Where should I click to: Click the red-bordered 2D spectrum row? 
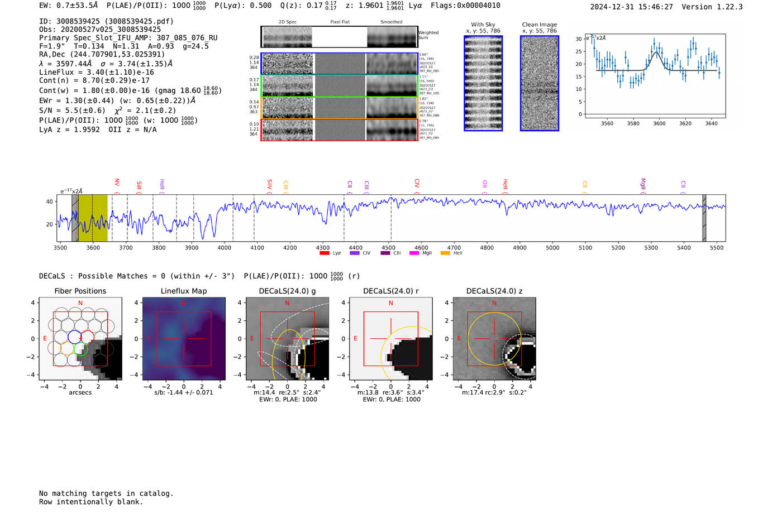[340, 130]
